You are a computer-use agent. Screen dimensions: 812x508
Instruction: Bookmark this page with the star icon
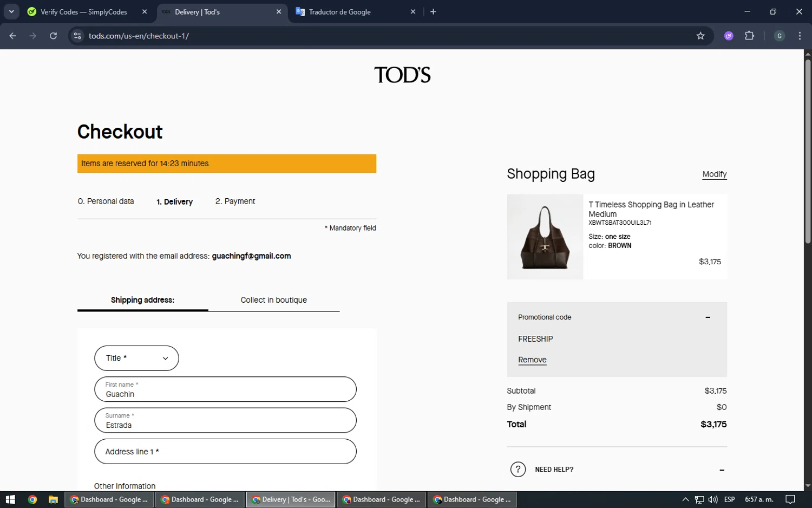[700, 36]
